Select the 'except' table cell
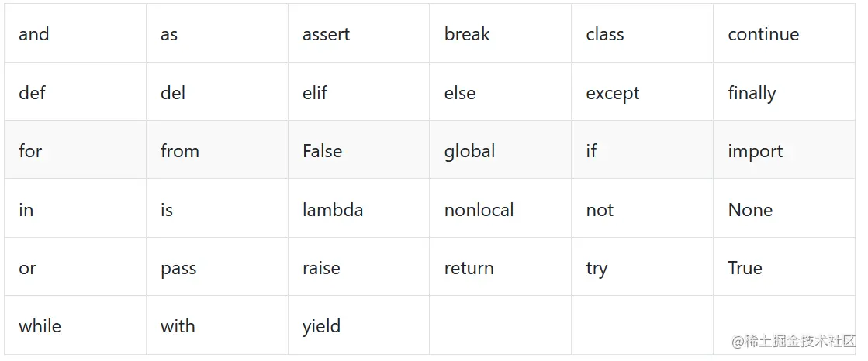Viewport: 868px width, 361px height. point(642,91)
